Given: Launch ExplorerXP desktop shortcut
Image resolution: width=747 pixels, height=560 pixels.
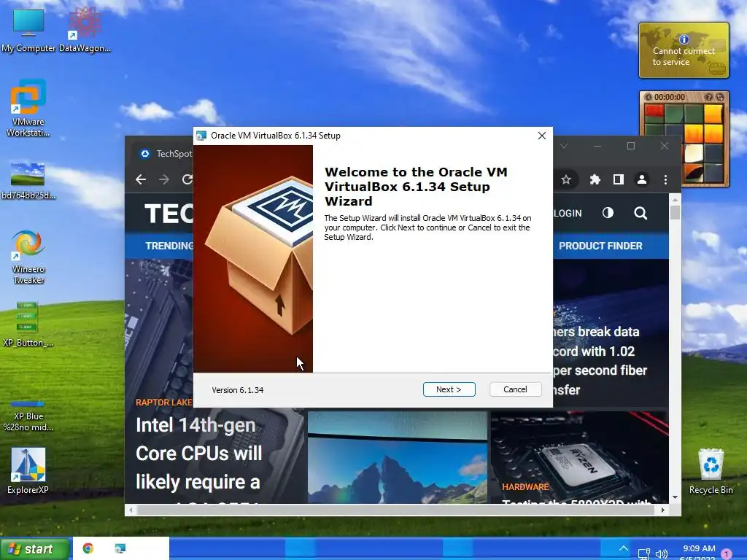Looking at the screenshot, I should tap(28, 470).
